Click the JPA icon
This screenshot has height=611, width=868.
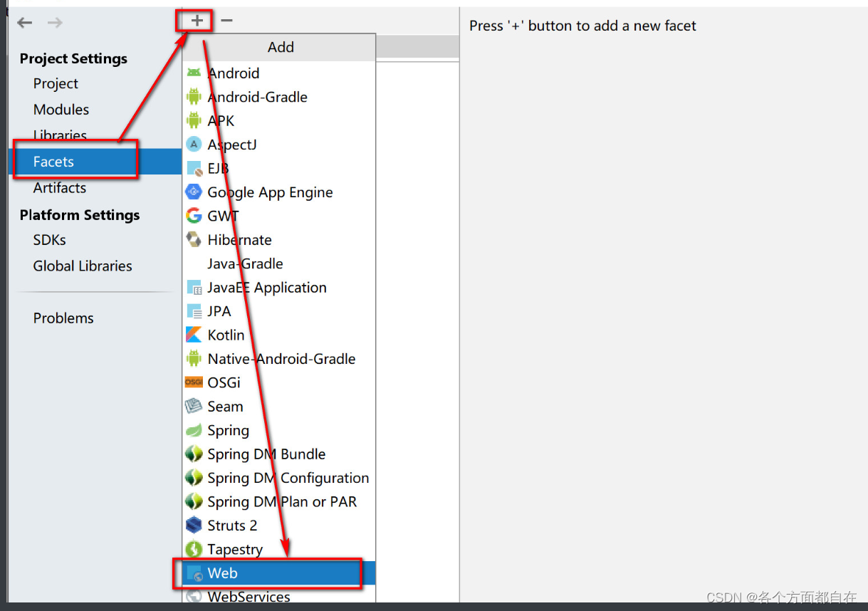pyautogui.click(x=194, y=311)
